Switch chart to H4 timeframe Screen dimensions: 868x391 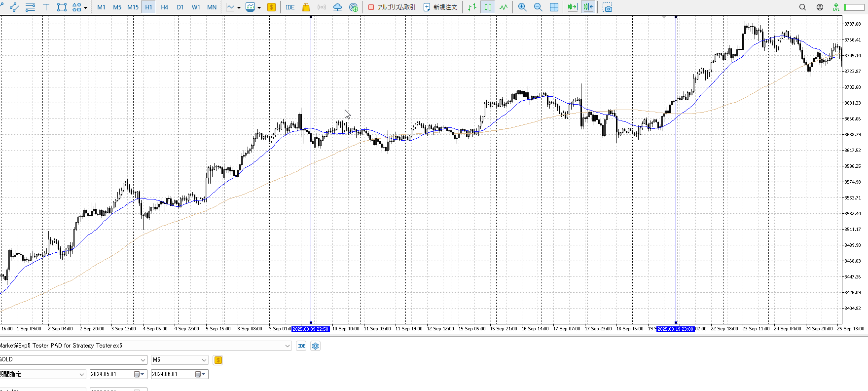[x=164, y=7]
